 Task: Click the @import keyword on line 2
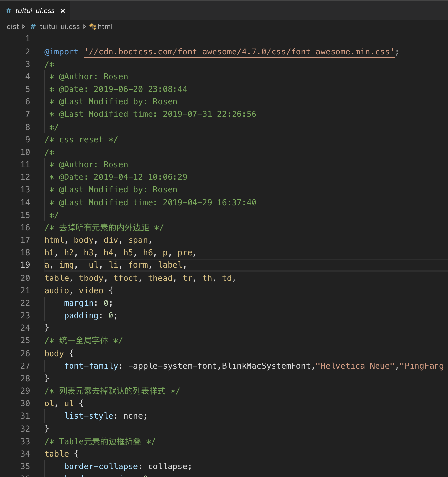click(x=61, y=52)
